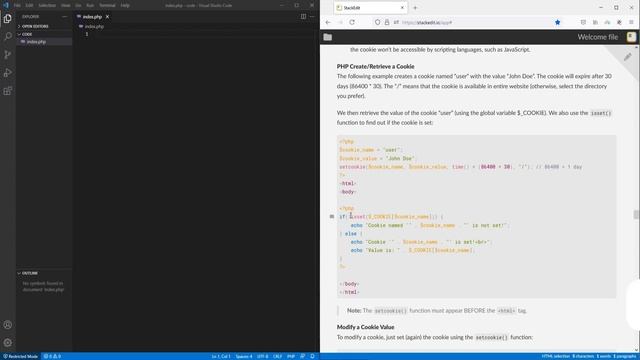Go back in the browser
The width and height of the screenshot is (640, 360).
[328, 22]
